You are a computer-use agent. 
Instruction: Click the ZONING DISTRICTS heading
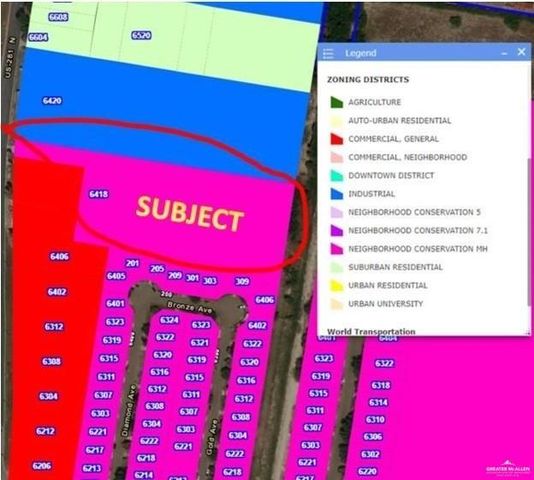tap(368, 80)
